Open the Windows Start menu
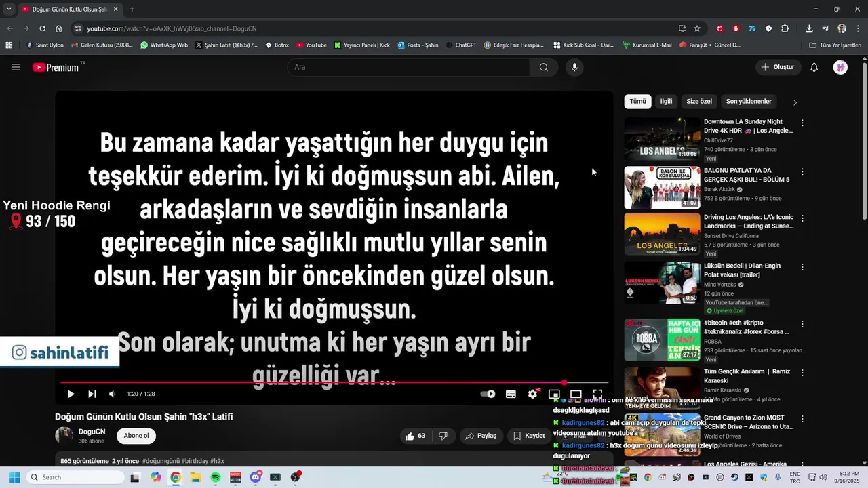Screen dimensions: 868x488 pyautogui.click(x=14, y=477)
